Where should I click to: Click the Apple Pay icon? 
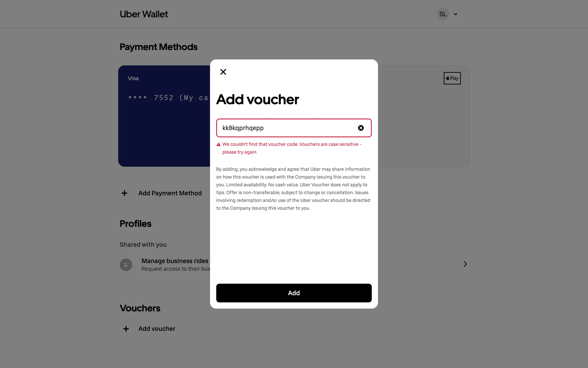point(452,78)
